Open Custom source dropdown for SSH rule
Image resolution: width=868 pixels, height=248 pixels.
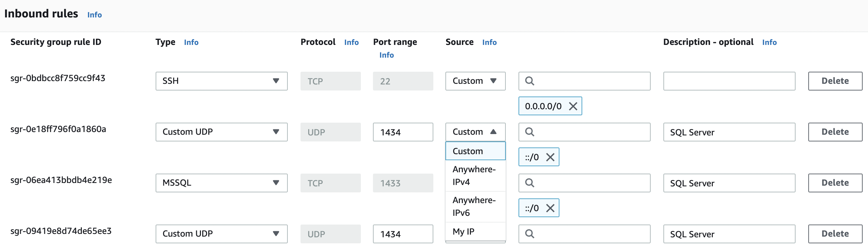(x=475, y=81)
